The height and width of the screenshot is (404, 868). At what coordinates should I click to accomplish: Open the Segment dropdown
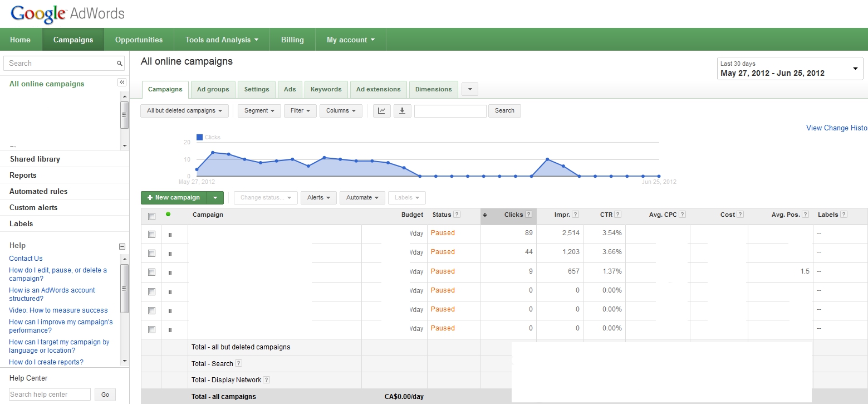259,111
